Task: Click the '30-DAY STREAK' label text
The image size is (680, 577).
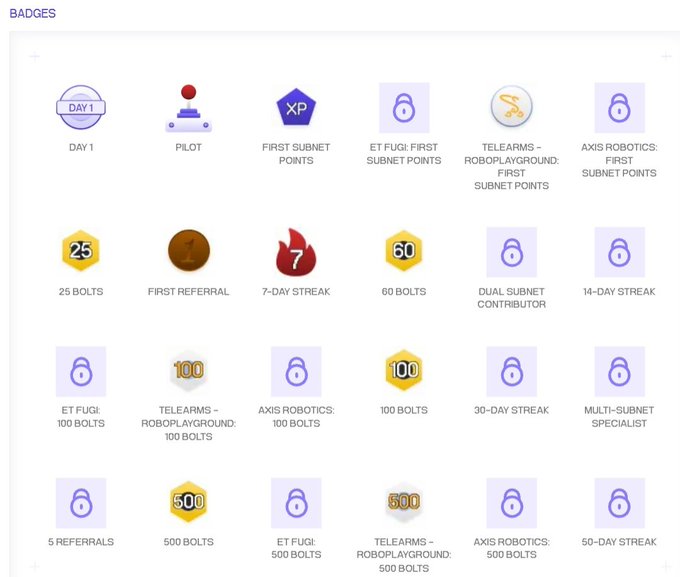Action: click(x=512, y=410)
